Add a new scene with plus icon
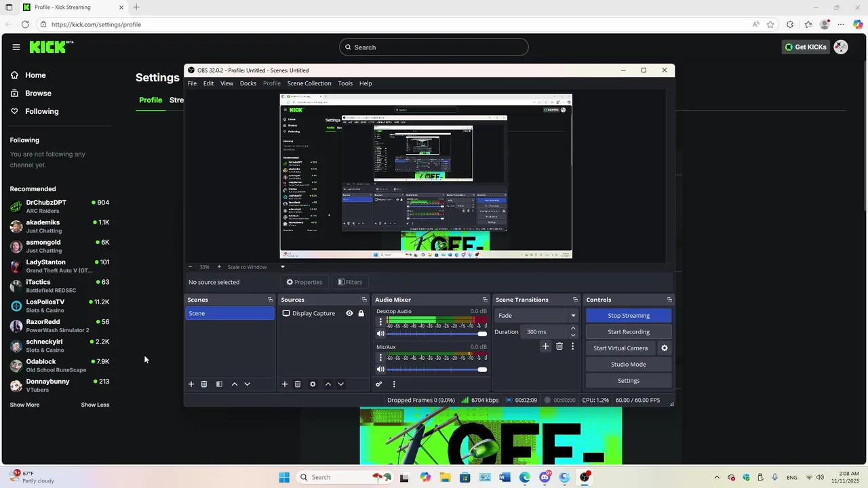 (191, 384)
